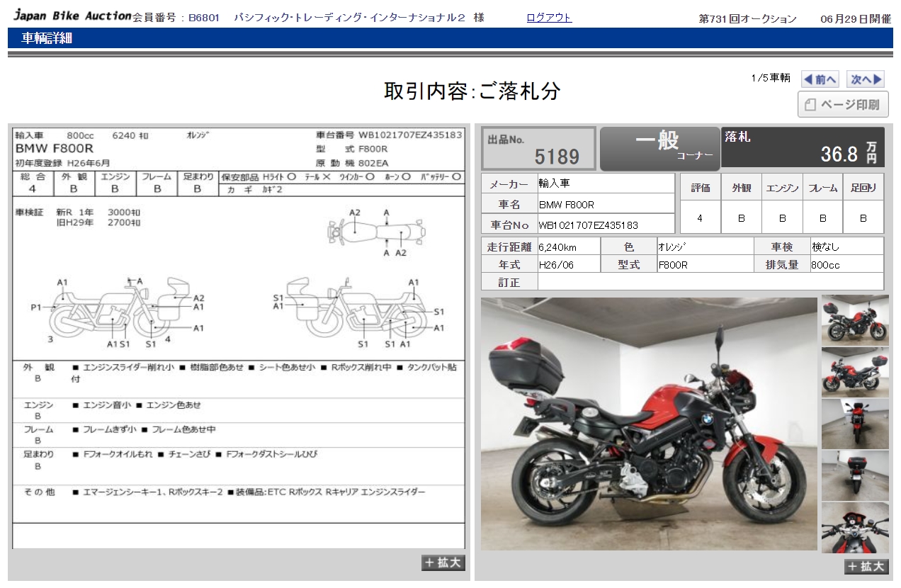The image size is (901, 588).
Task: Click the 一般 コーナー badge
Action: click(659, 148)
